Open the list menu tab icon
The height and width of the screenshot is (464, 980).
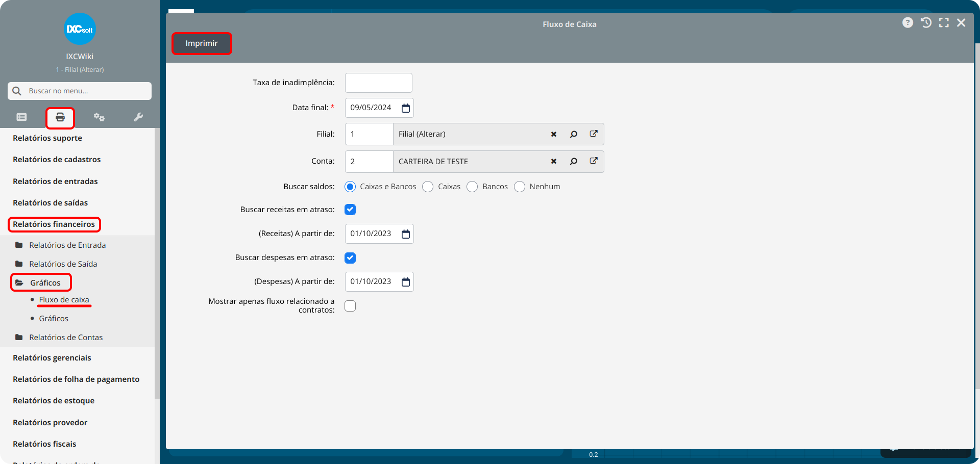(21, 117)
